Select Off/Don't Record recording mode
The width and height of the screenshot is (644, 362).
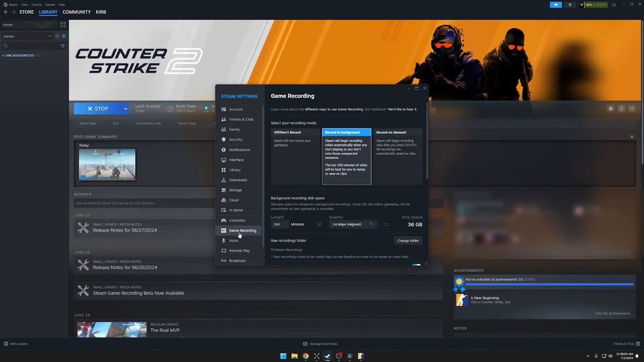[x=295, y=156]
